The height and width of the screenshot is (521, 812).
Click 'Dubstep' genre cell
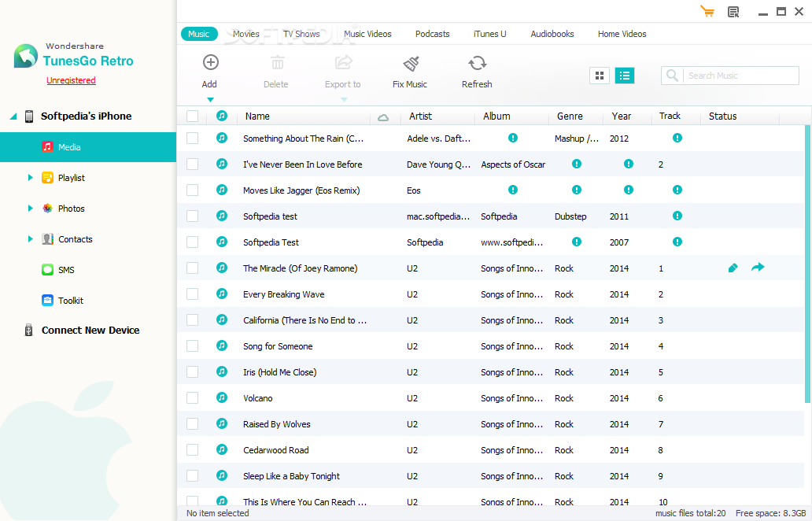click(570, 216)
